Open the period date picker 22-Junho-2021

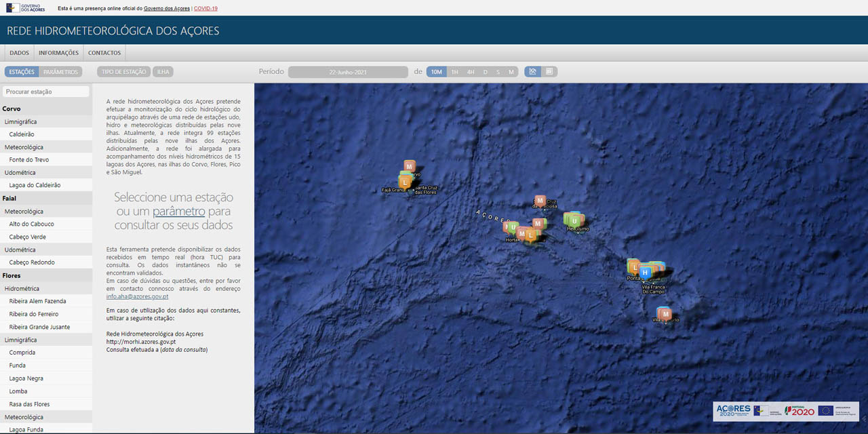coord(348,72)
